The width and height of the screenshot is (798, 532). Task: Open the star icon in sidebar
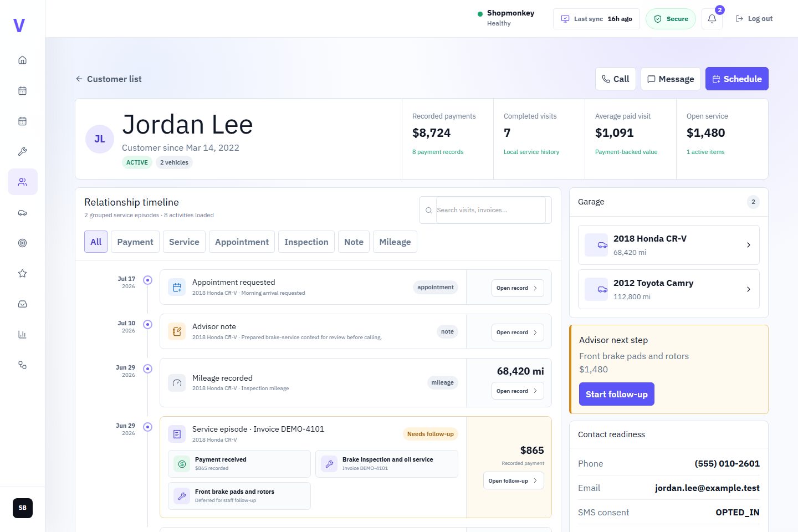coord(22,273)
